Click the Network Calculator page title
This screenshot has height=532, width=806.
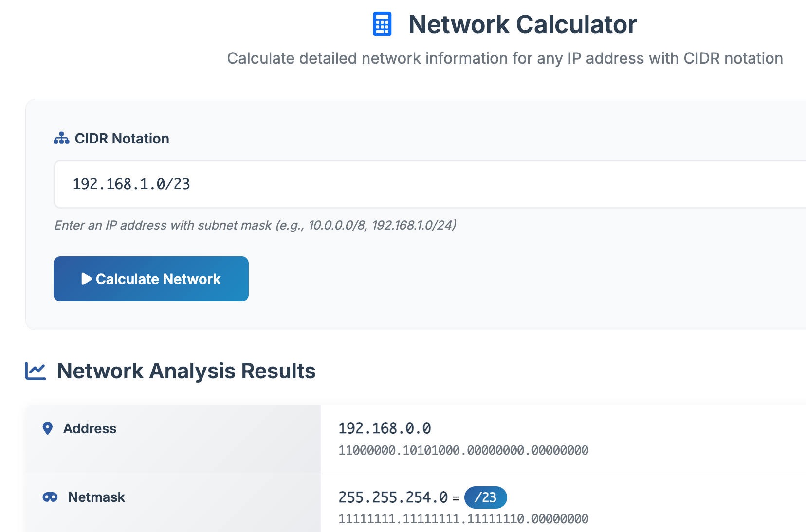[522, 24]
